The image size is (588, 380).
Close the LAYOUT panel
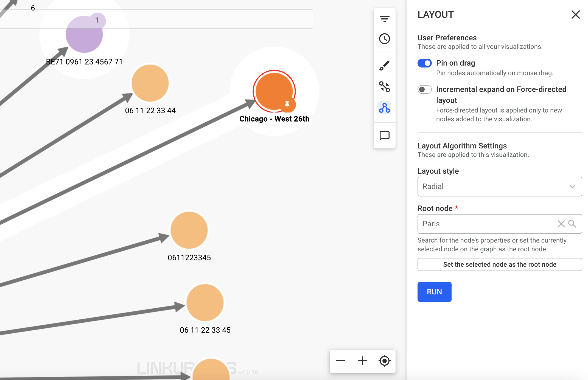(x=575, y=15)
